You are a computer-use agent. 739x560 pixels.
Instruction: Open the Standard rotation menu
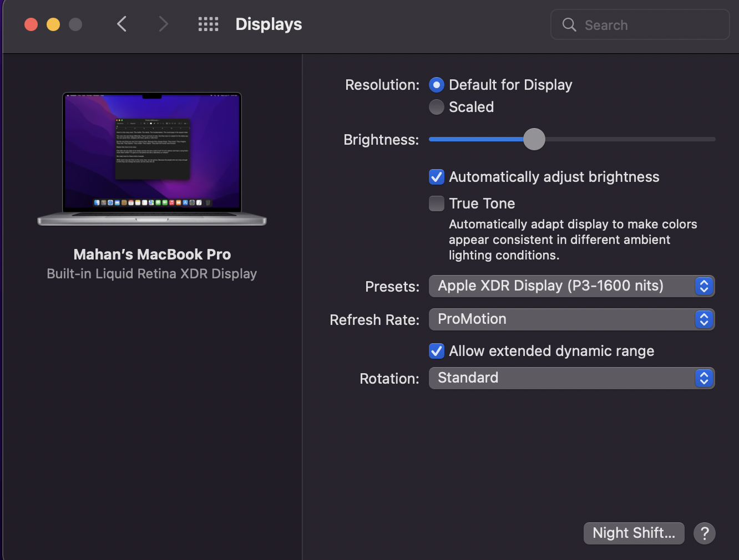pos(560,378)
